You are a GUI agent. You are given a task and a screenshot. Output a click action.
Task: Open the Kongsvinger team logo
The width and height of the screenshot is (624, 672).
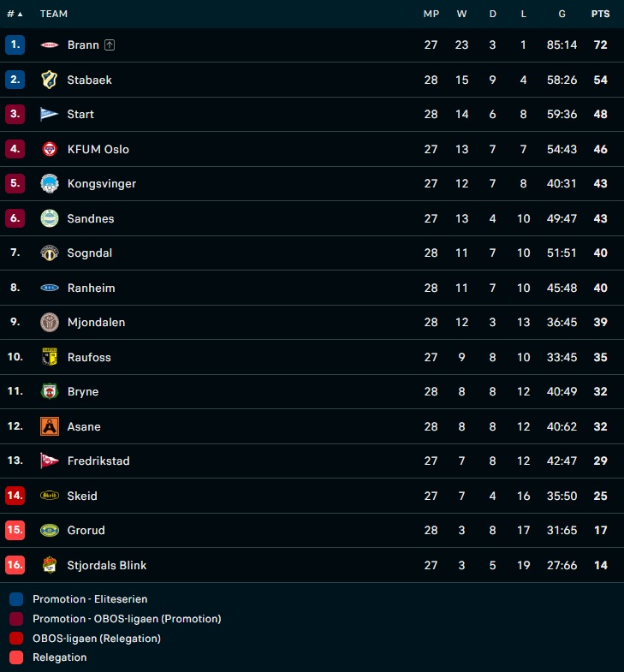click(x=50, y=183)
